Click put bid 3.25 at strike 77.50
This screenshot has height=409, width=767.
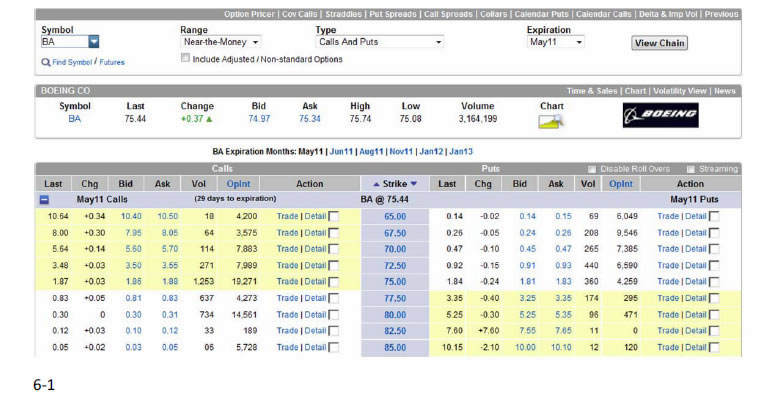click(527, 298)
